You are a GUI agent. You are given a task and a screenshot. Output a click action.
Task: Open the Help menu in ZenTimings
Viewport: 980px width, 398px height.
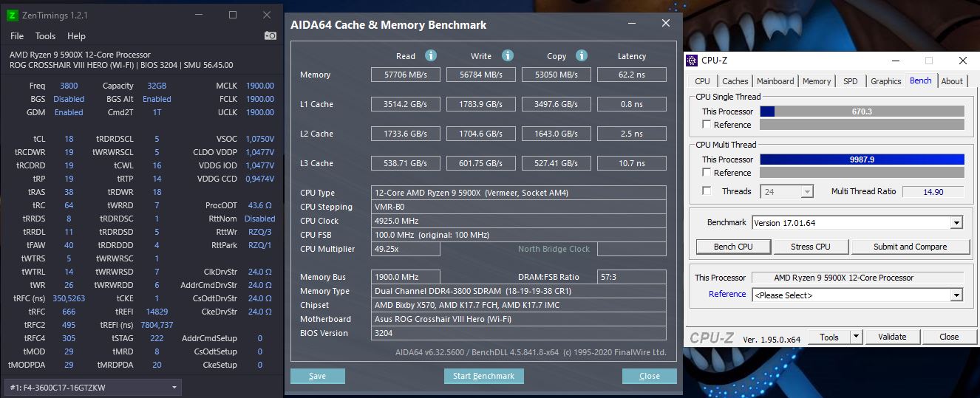coord(76,35)
